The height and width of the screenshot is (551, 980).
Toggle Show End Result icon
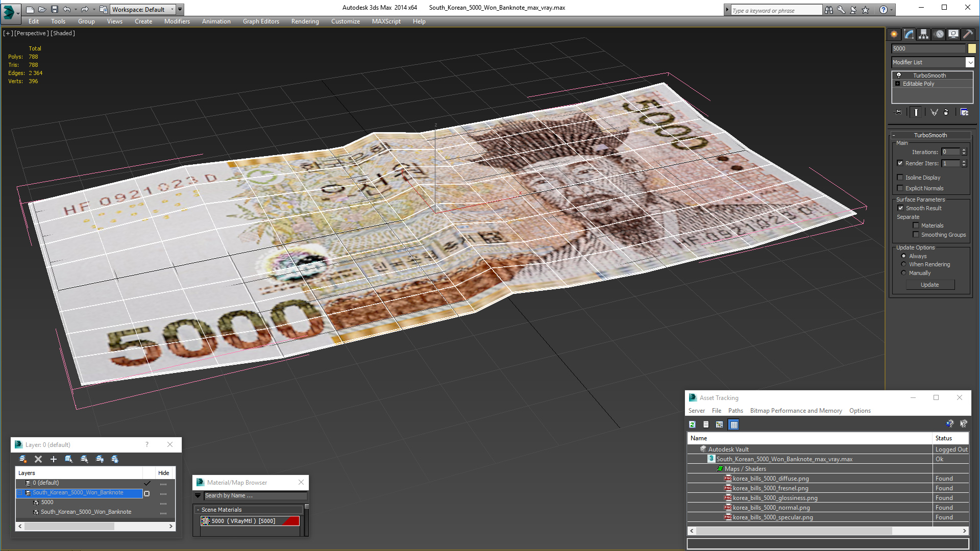[x=916, y=112]
